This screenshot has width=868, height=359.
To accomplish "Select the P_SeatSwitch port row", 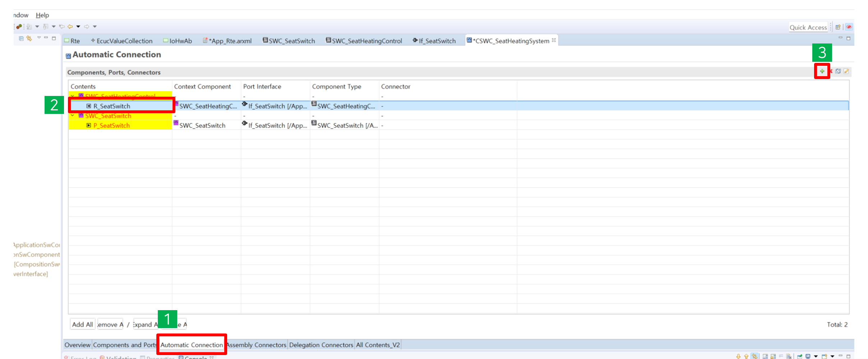I will (x=111, y=125).
